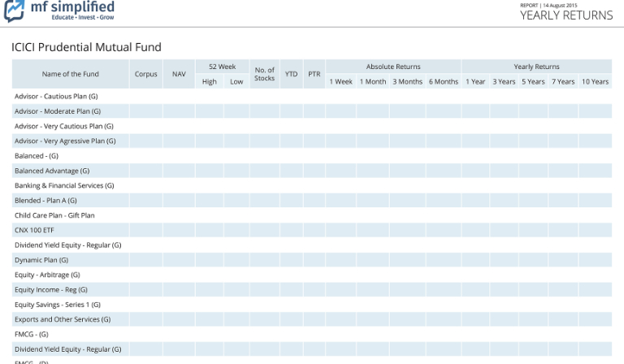Viewport: 624px width, 364px height.
Task: Select 'Advisor - Cautious Plan (G)' fund row
Action: coord(312,96)
